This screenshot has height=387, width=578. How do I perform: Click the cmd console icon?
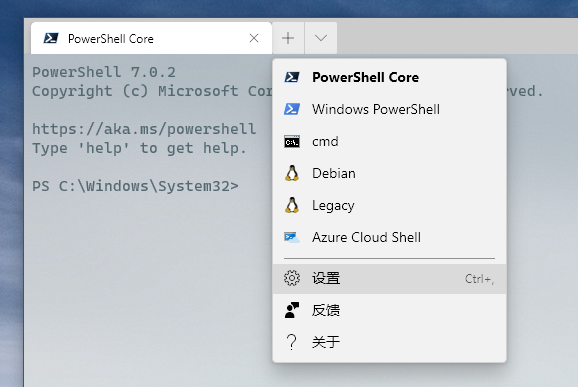coord(292,142)
